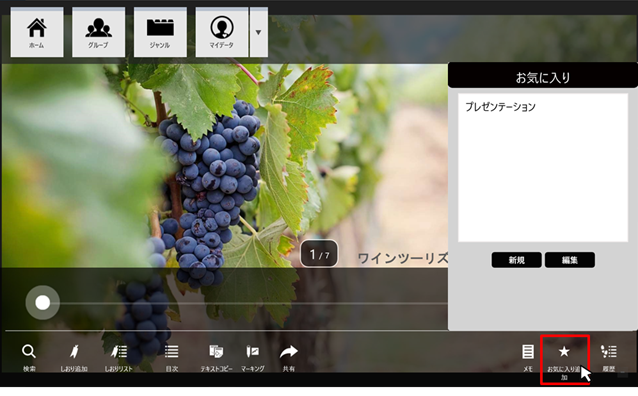
Task: Click the 新規 (new) button in favorites panel
Action: pyautogui.click(x=516, y=260)
